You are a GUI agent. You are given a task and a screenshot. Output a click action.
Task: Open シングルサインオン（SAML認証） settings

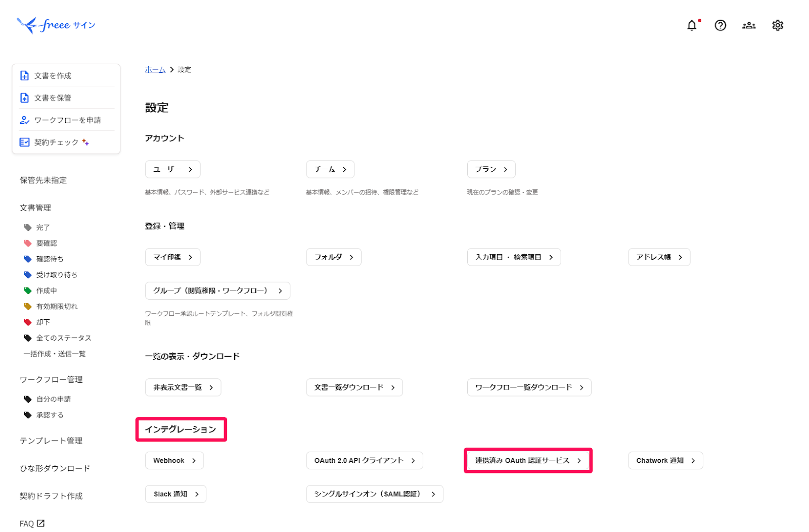tap(375, 494)
